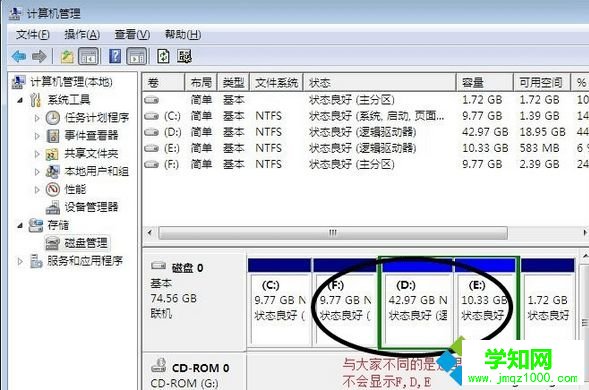
Task: Click the drive icon in the (D:) volume row
Action: 151,132
